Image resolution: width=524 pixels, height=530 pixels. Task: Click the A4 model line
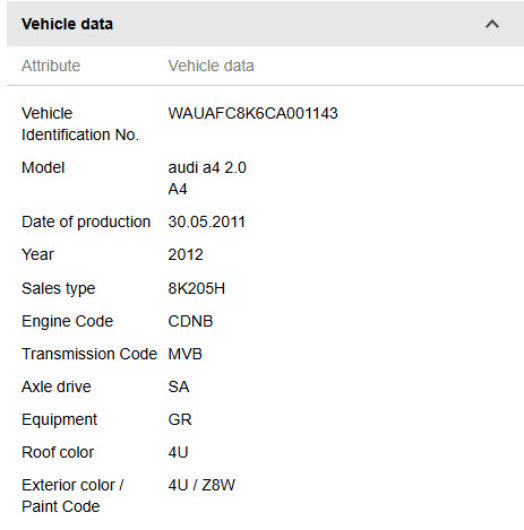coord(177,189)
